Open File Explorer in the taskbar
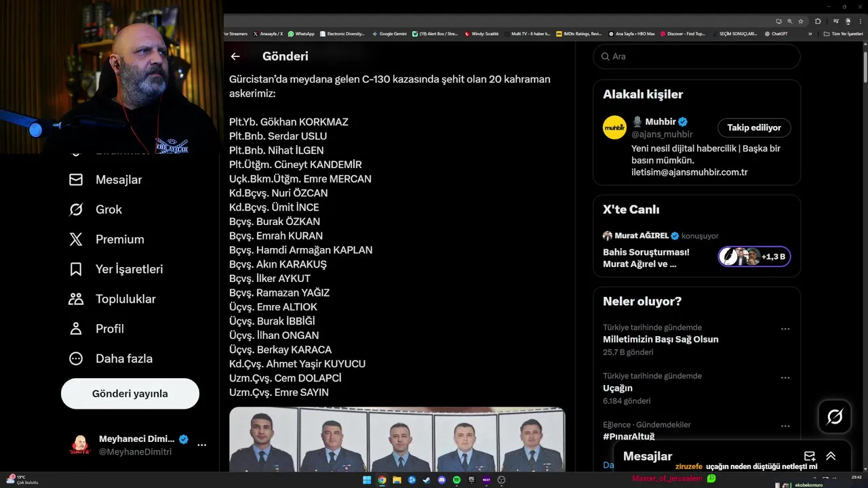 [x=397, y=480]
